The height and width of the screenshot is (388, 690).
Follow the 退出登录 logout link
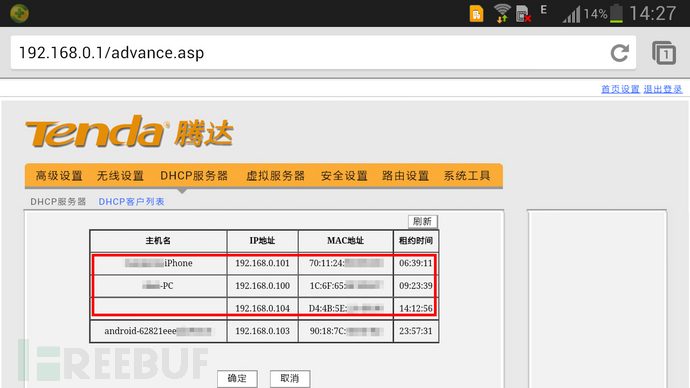pyautogui.click(x=663, y=89)
